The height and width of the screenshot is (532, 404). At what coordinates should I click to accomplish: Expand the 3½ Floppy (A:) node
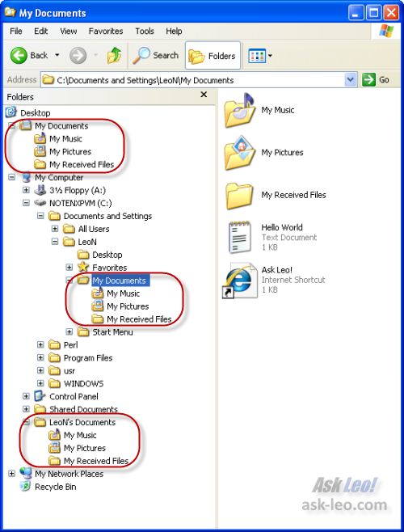[26, 190]
